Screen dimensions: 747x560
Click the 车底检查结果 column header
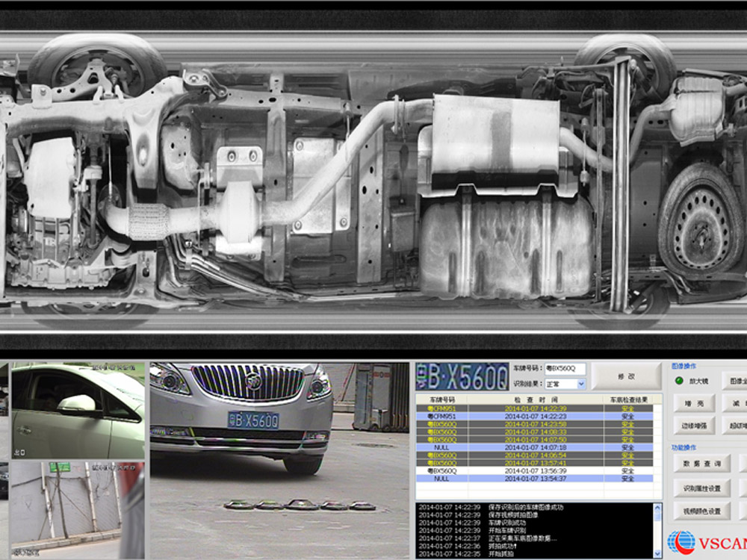(x=627, y=399)
